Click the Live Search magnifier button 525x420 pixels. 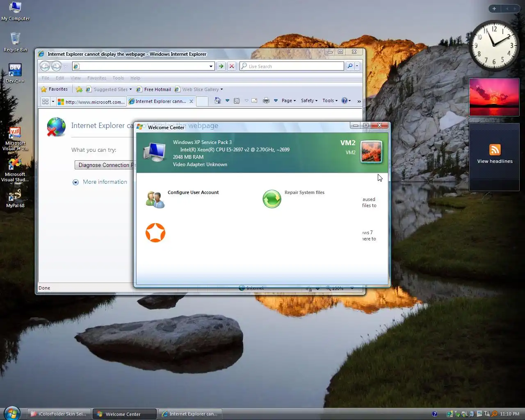coord(350,66)
